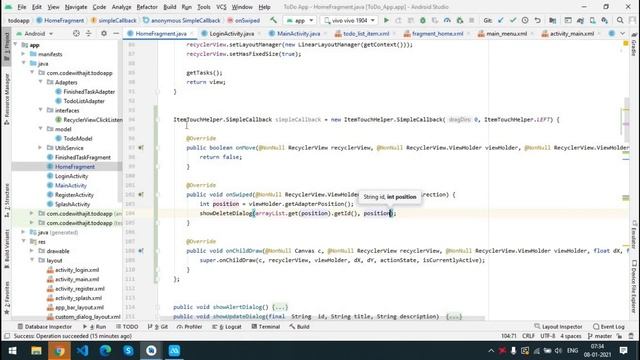
Task: Open Visual Studio Code from the taskbar
Action: click(82, 351)
